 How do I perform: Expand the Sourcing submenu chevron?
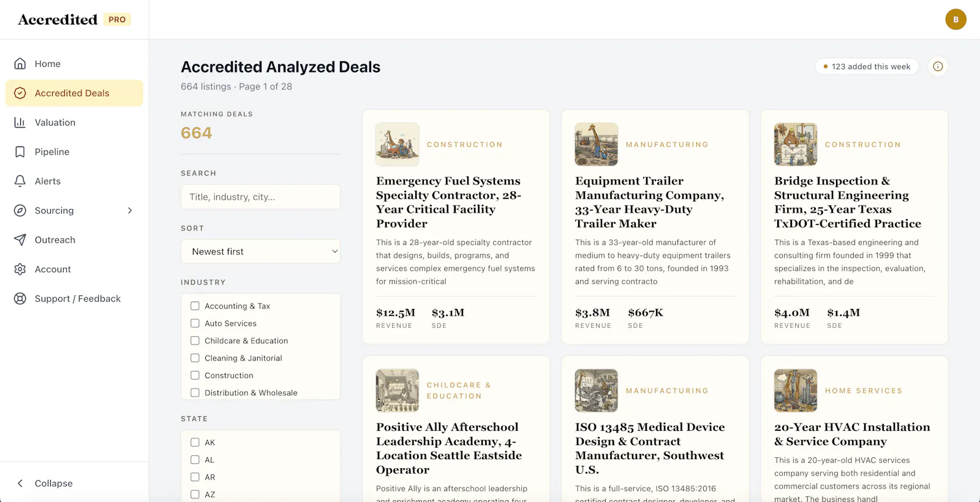click(130, 211)
